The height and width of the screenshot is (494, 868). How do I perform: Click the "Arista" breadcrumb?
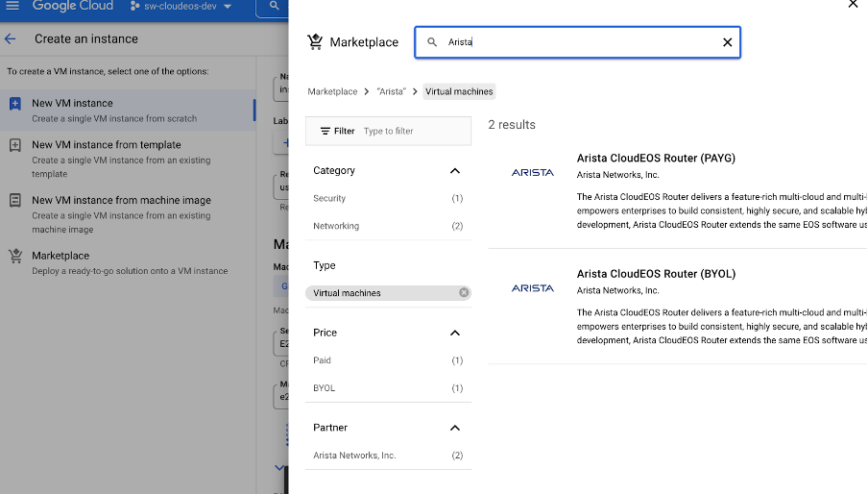pos(392,91)
